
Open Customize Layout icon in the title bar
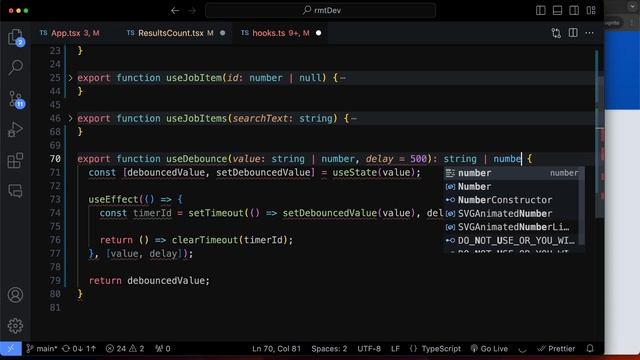tap(591, 11)
